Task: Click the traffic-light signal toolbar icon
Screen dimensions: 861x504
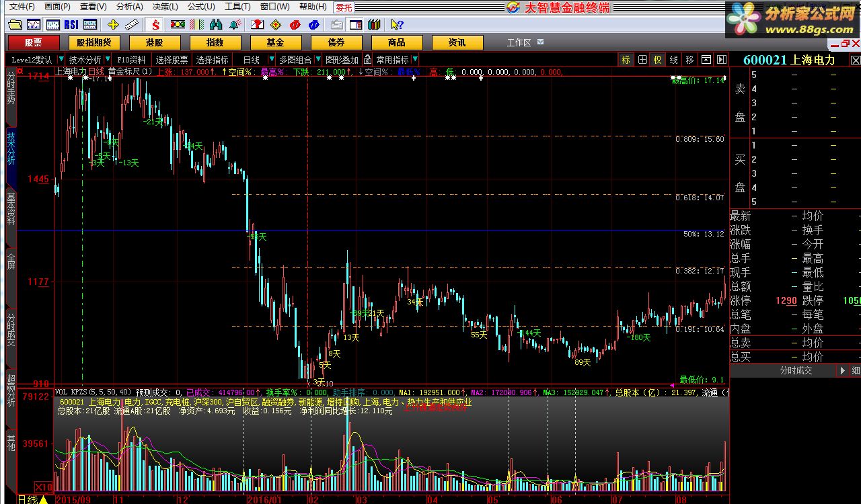Action: (178, 25)
